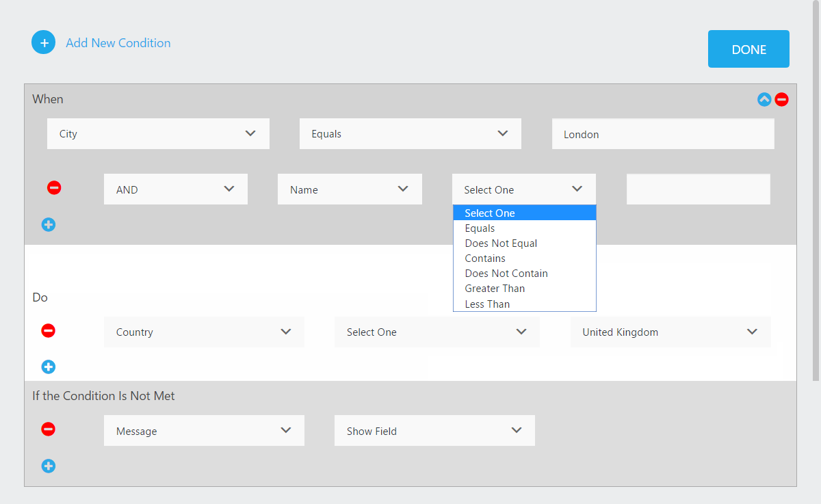821x504 pixels.
Task: Pick Greater Than from the comparison list
Action: click(x=495, y=289)
